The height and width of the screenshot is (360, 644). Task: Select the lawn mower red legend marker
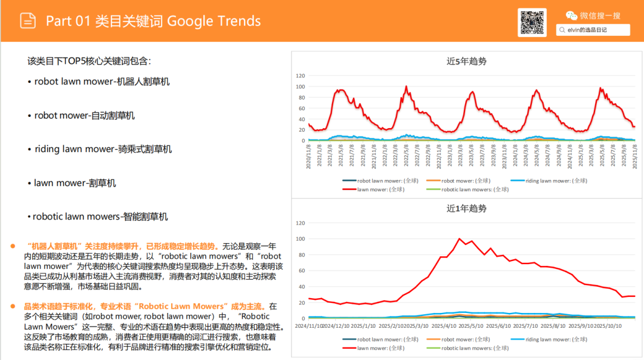(x=349, y=189)
